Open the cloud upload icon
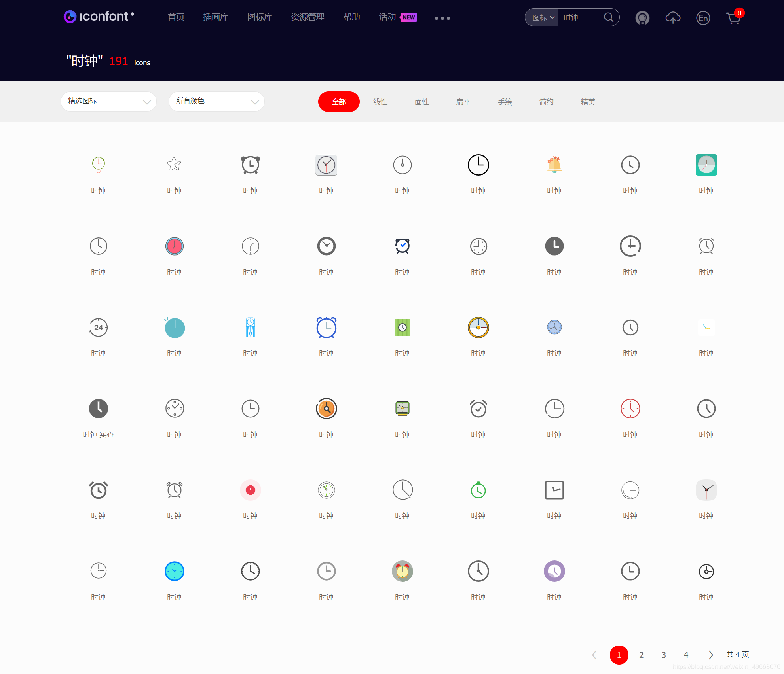 point(673,18)
